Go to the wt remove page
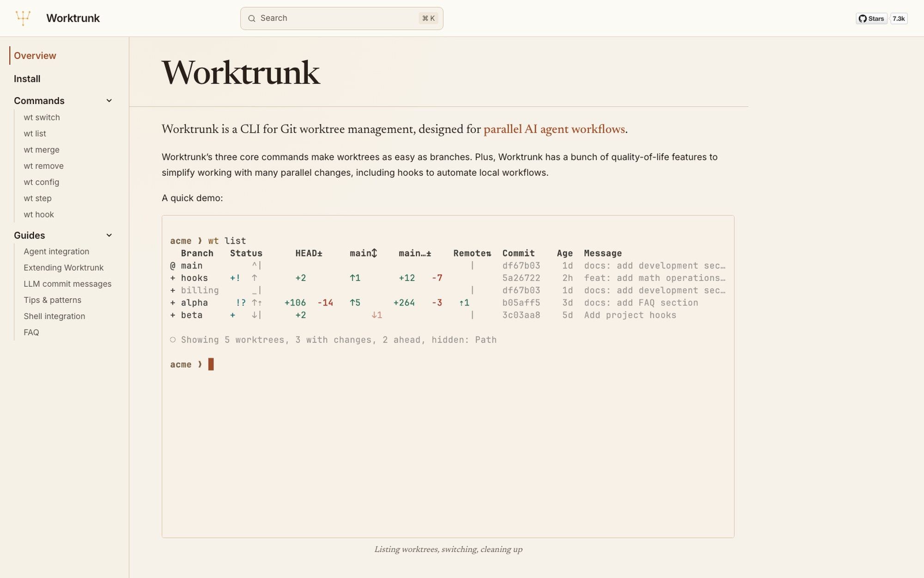 [x=44, y=166]
